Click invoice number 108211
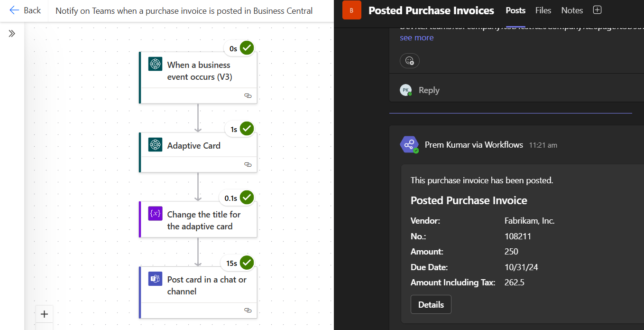Screen dimensions: 644x330 [x=518, y=236]
